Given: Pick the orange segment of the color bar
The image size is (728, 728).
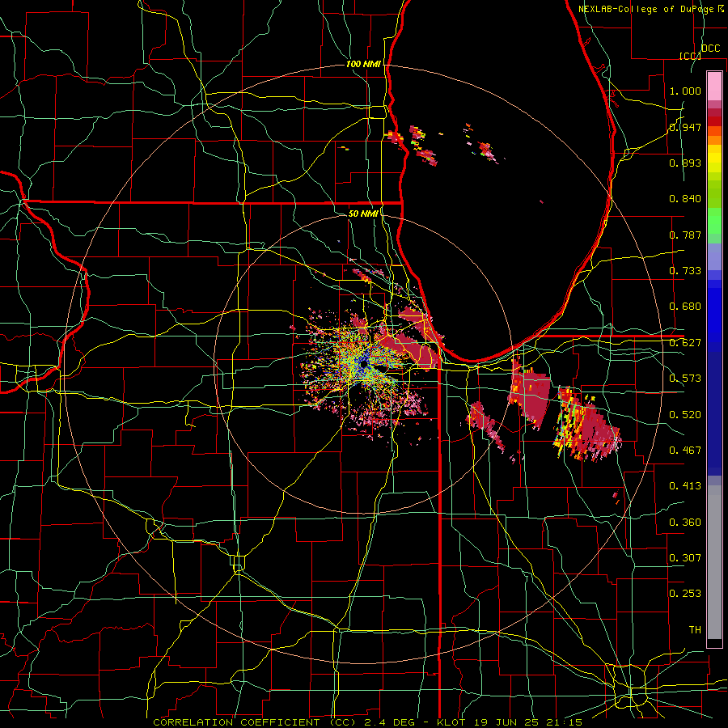Looking at the screenshot, I should pos(714,140).
